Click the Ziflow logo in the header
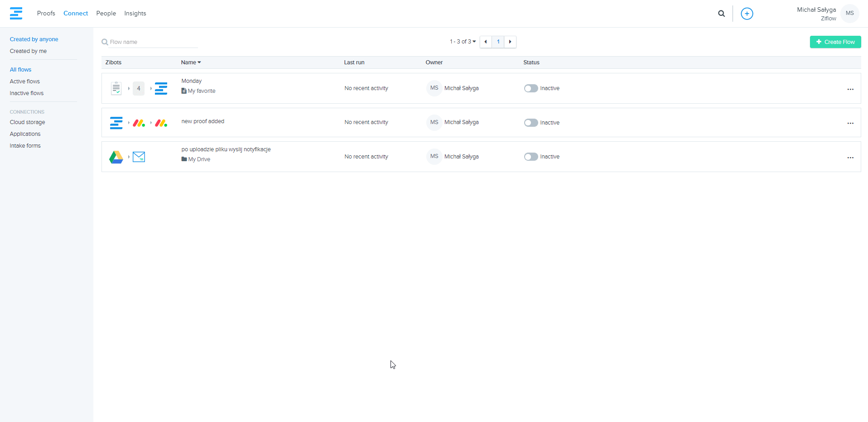The width and height of the screenshot is (868, 422). coord(16,14)
